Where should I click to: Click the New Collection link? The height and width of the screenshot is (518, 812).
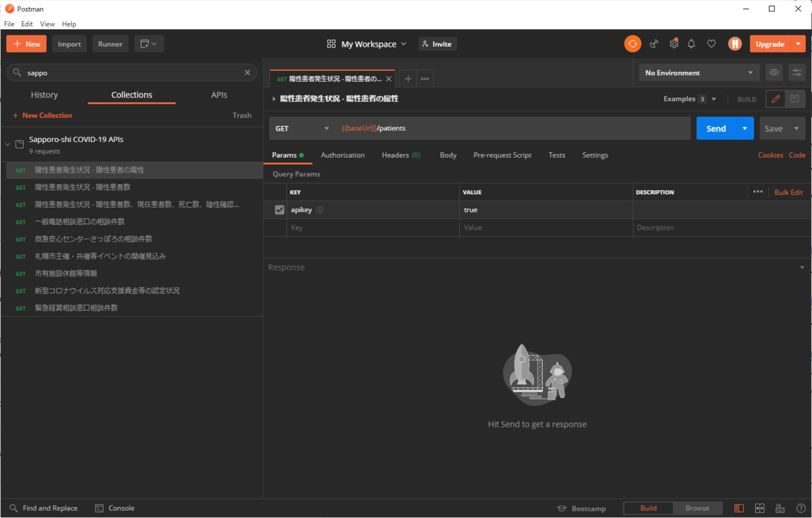point(42,116)
